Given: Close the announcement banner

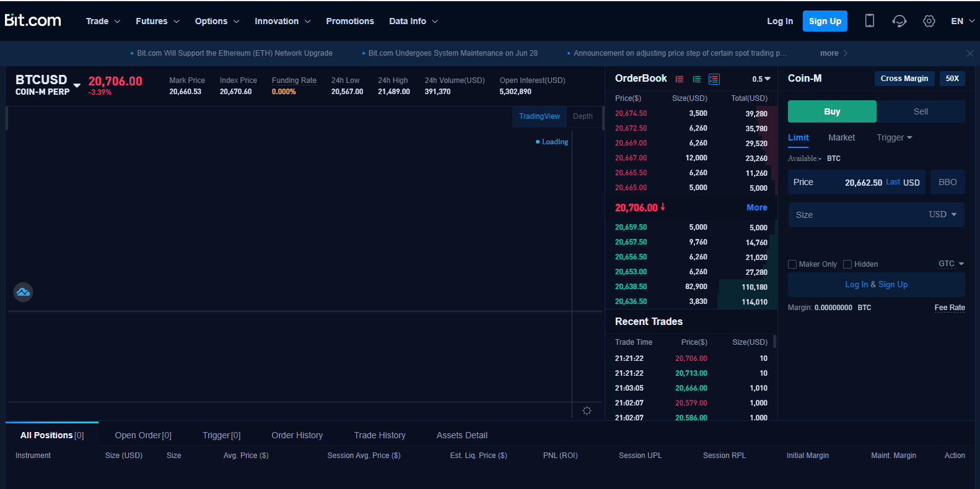Looking at the screenshot, I should click(970, 53).
